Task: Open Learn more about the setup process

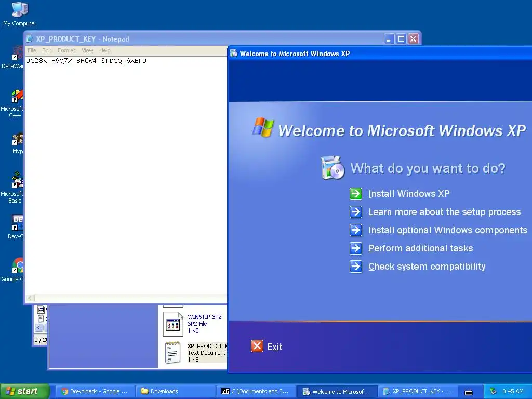Action: pos(445,212)
